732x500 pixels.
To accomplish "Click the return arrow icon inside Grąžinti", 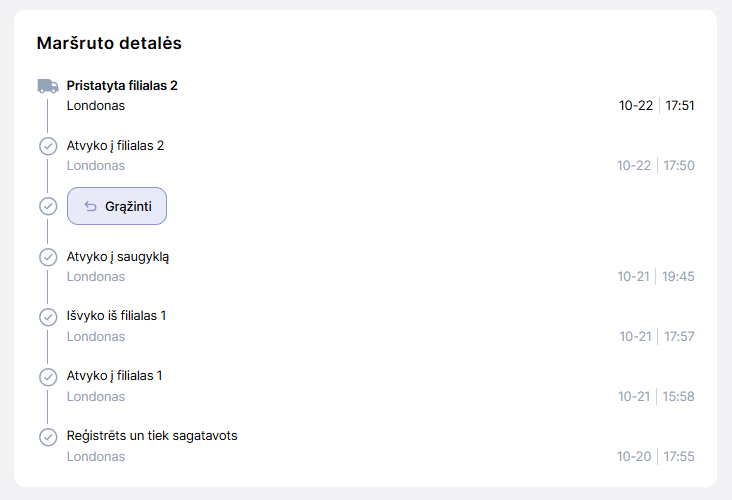I will (90, 206).
